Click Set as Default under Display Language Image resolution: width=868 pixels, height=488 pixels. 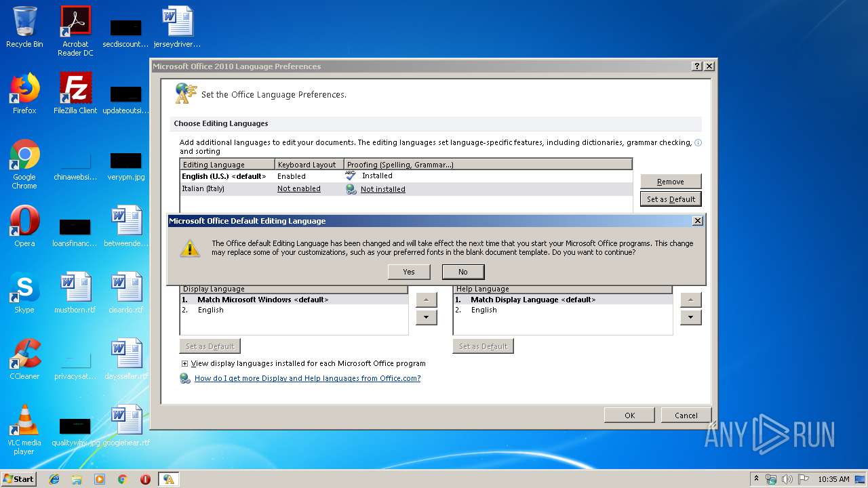pyautogui.click(x=210, y=346)
